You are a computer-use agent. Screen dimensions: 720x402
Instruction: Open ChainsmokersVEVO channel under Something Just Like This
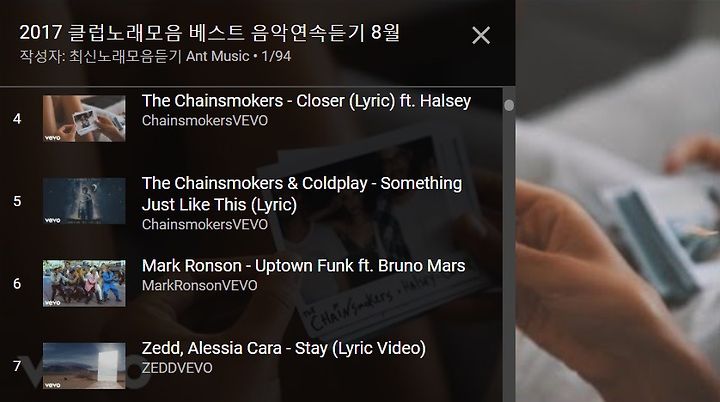coord(205,224)
